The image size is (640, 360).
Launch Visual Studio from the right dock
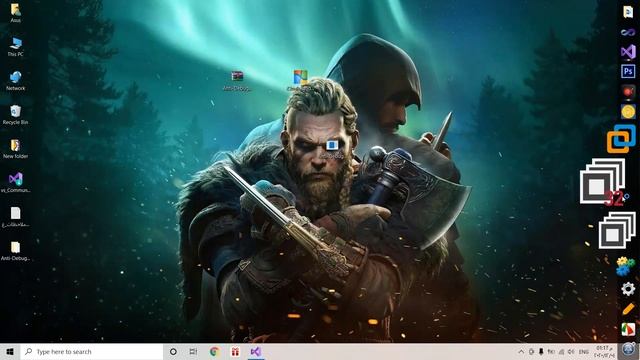pos(628,51)
